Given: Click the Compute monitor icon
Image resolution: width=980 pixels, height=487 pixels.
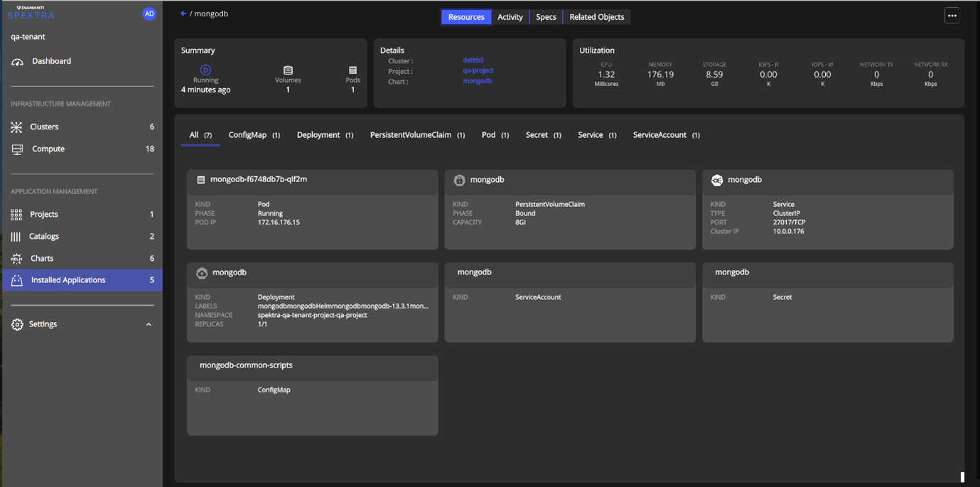Looking at the screenshot, I should coord(17,149).
